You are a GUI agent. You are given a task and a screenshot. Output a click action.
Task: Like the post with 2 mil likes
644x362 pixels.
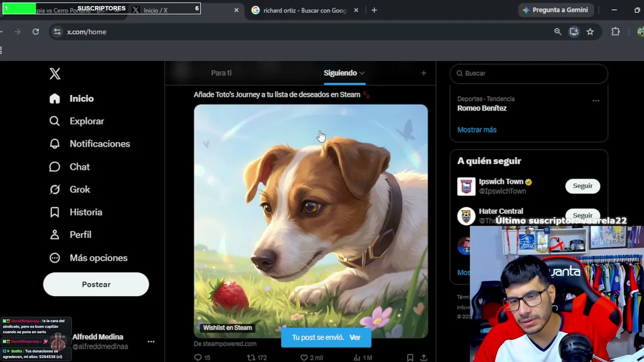(x=311, y=357)
